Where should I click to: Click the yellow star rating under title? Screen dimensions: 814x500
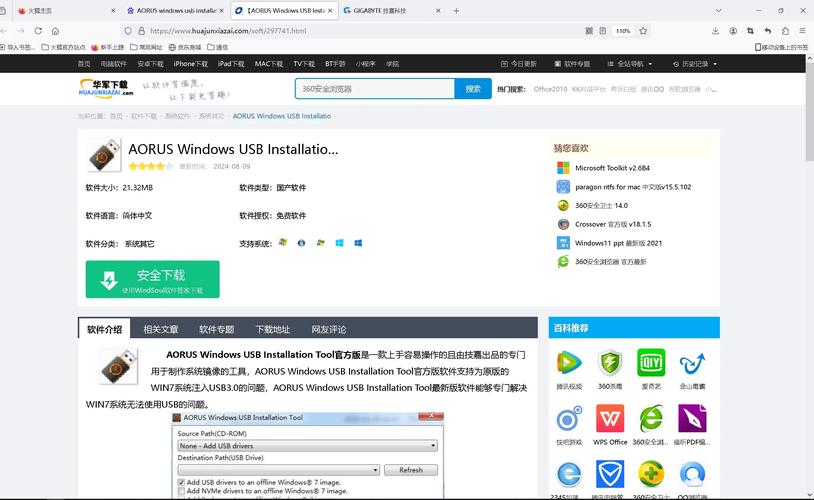151,166
